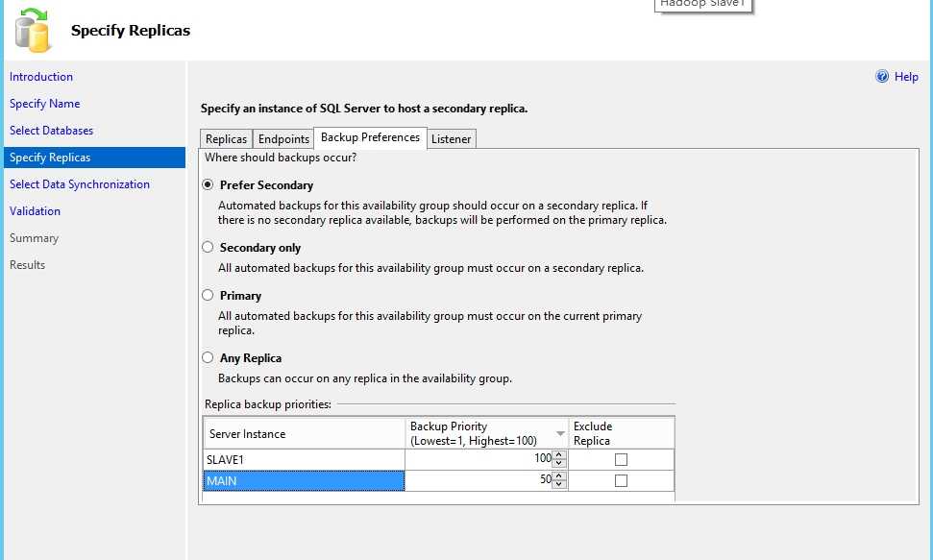The height and width of the screenshot is (560, 933).
Task: Select Primary as the backup location
Action: [x=208, y=295]
